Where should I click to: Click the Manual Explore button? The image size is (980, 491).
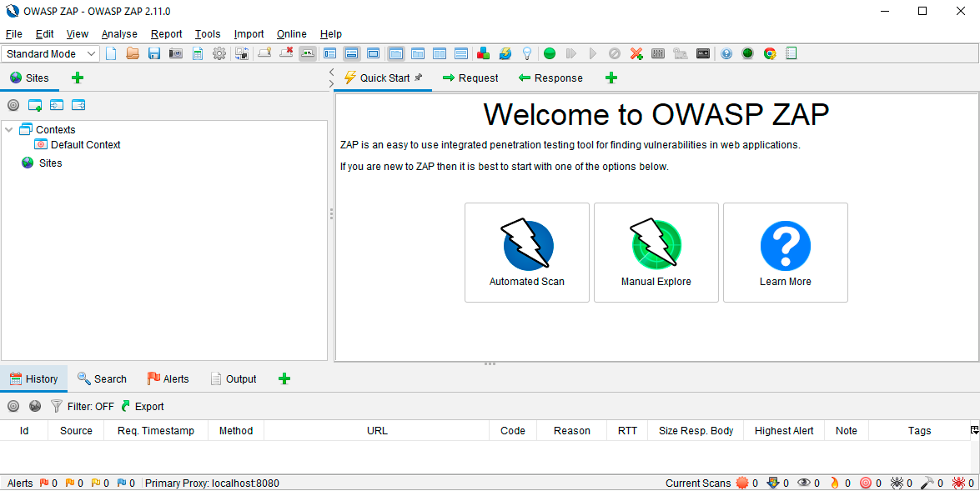(656, 252)
